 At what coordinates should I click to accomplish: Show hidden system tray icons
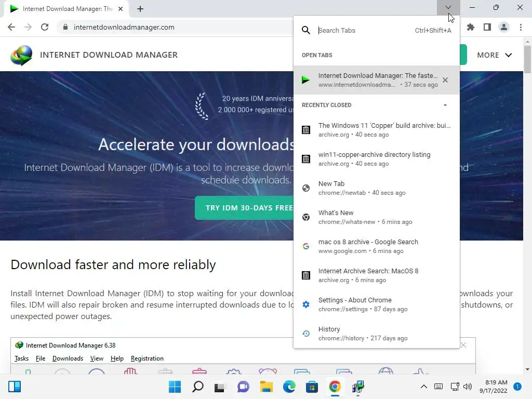424,387
